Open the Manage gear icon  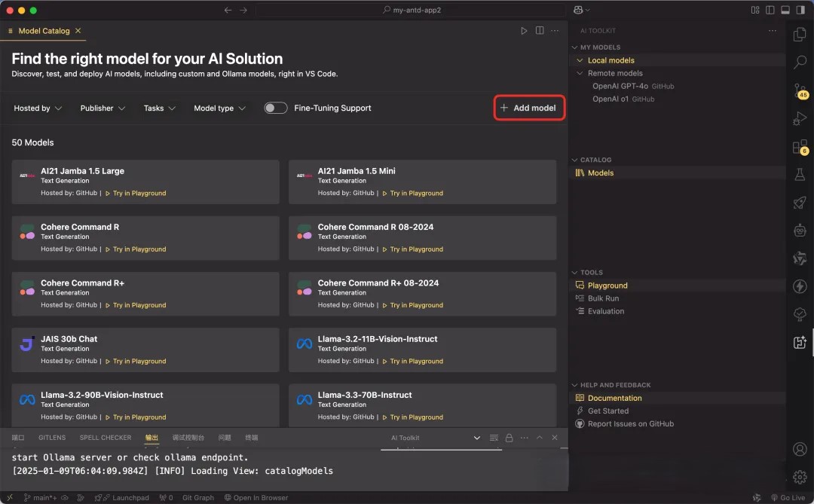[x=800, y=476]
